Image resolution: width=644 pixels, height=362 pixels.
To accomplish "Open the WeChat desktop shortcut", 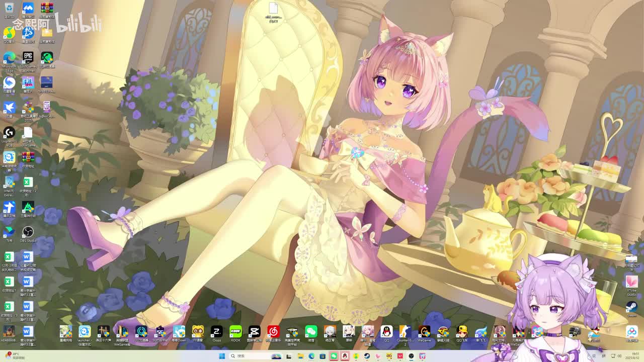I will click(311, 334).
